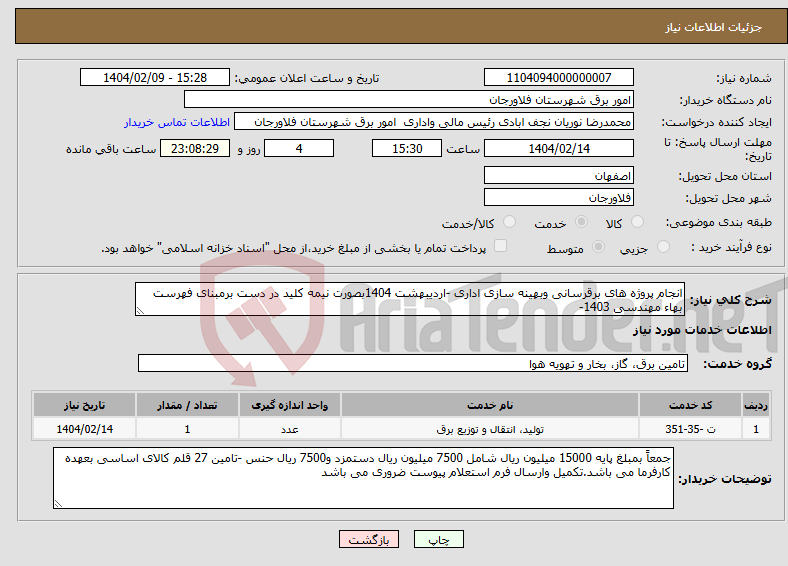This screenshot has width=788, height=566.
Task: Click the buyer name field امور برق شهرستان فلاورجان
Action: click(409, 100)
